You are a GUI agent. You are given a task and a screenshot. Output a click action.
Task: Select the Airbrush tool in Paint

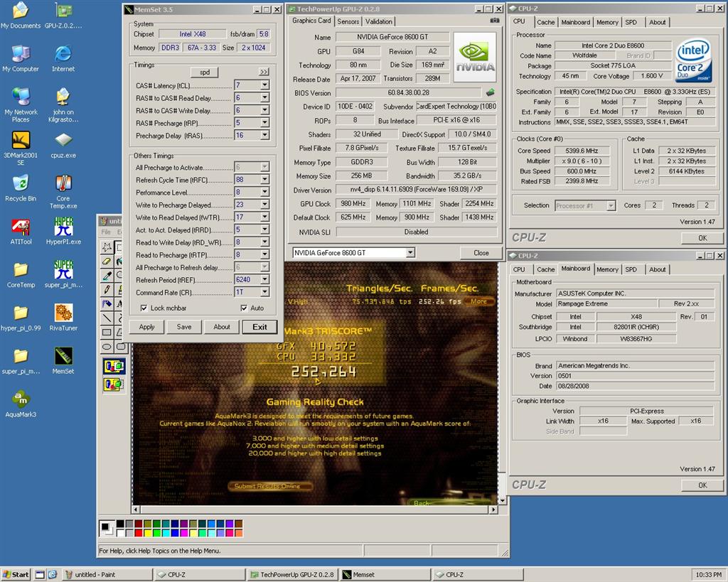[107, 304]
